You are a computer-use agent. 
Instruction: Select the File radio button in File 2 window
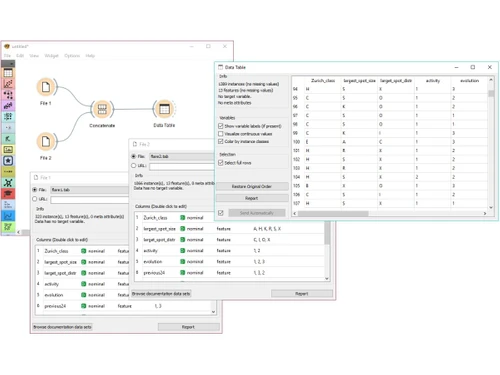[134, 156]
